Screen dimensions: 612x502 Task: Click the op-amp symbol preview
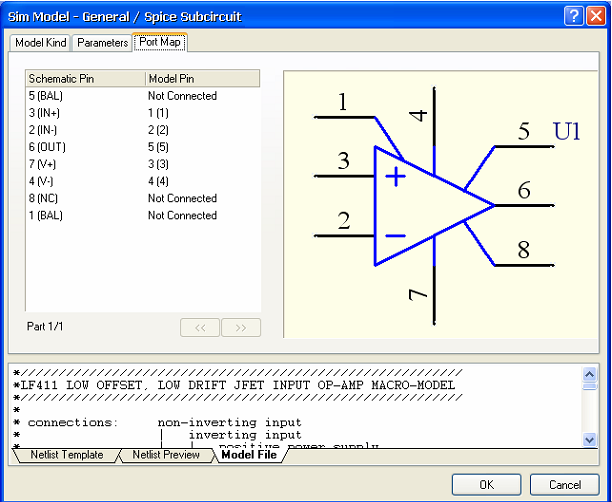pos(434,204)
